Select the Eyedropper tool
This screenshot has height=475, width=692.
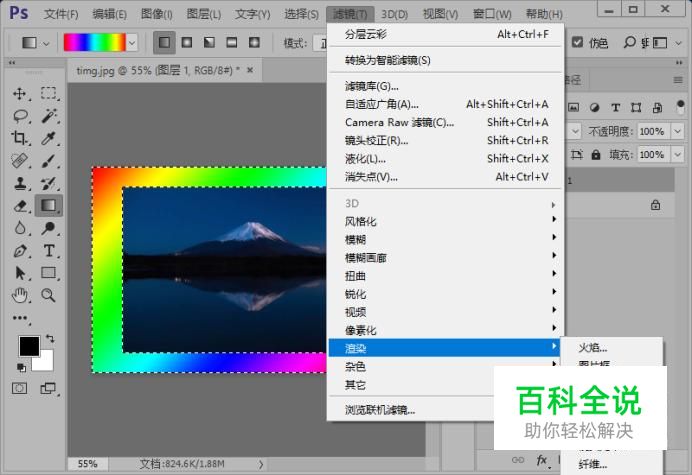tap(49, 138)
